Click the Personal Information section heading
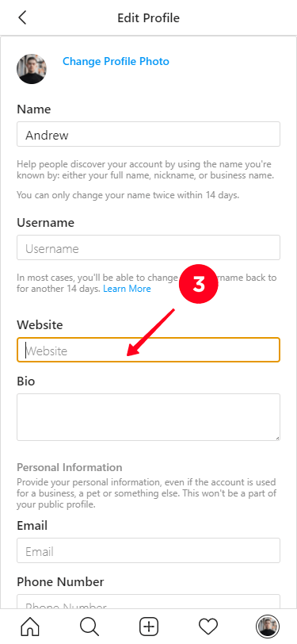This screenshot has width=297, height=644. 70,467
